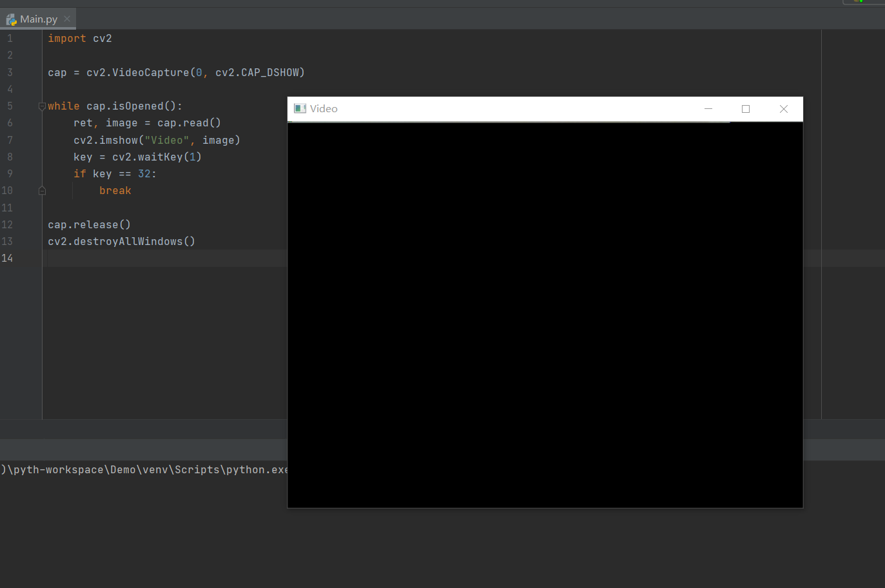
Task: Click line number 14 in gutter
Action: (7, 259)
